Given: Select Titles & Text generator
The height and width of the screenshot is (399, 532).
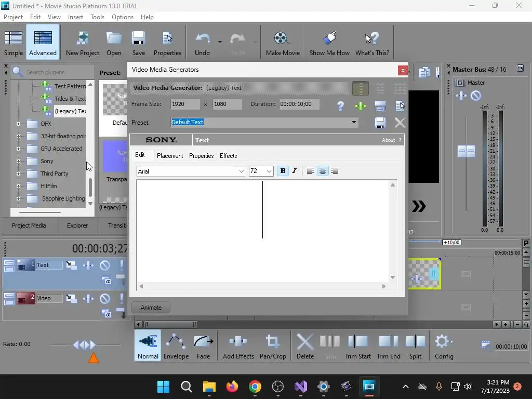Looking at the screenshot, I should (x=70, y=99).
